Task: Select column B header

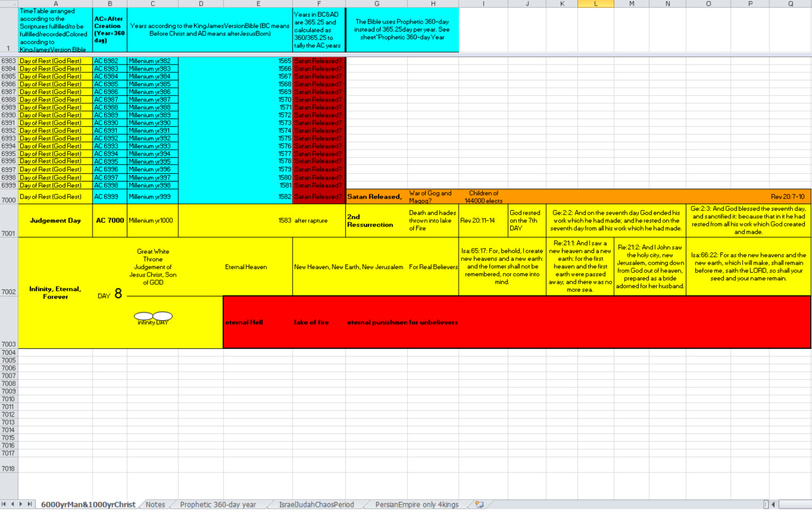Action: click(x=110, y=4)
